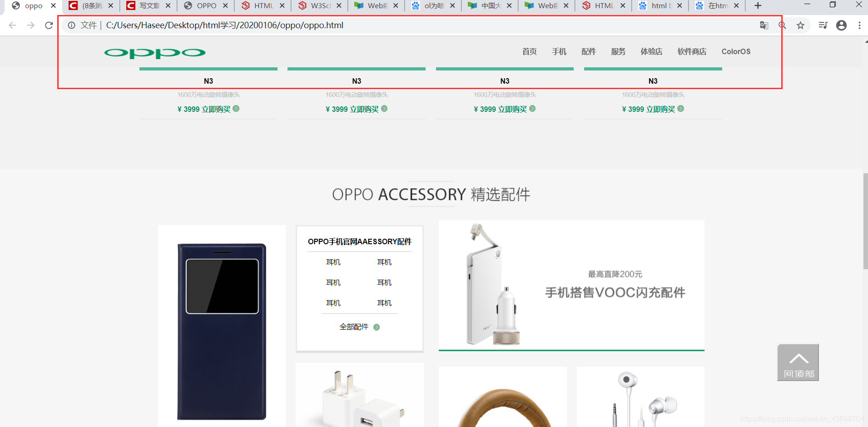Open the Chrome three-dot menu
The height and width of the screenshot is (427, 868).
[x=860, y=25]
